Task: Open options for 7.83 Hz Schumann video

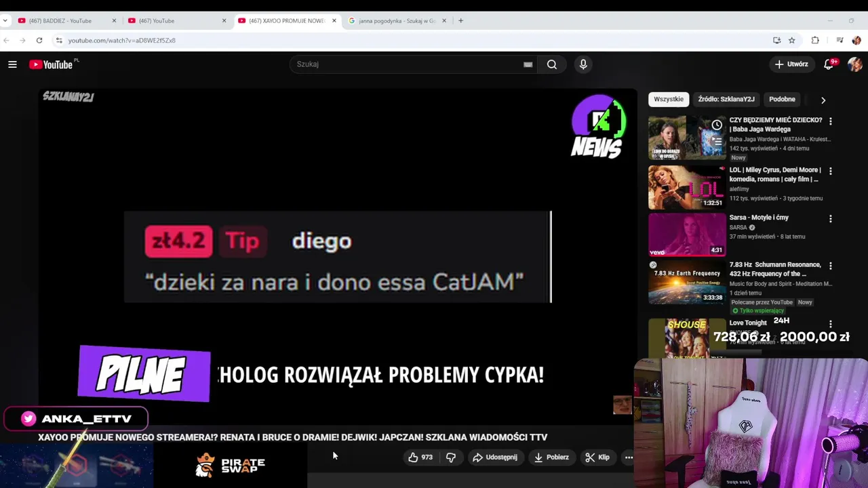Action: coord(831,266)
